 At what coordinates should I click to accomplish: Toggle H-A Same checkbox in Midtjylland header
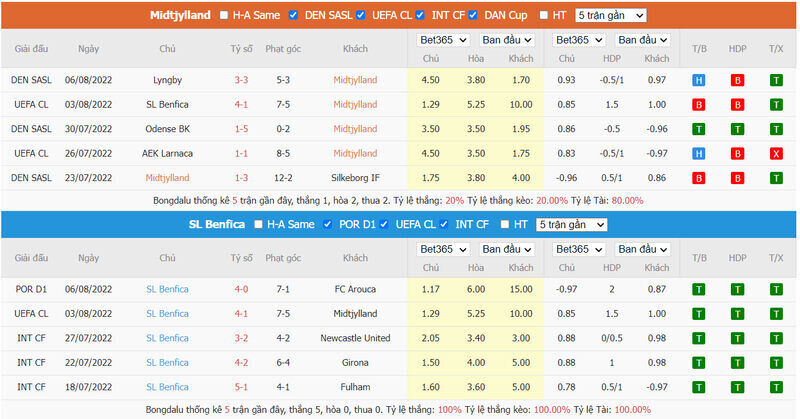point(223,15)
